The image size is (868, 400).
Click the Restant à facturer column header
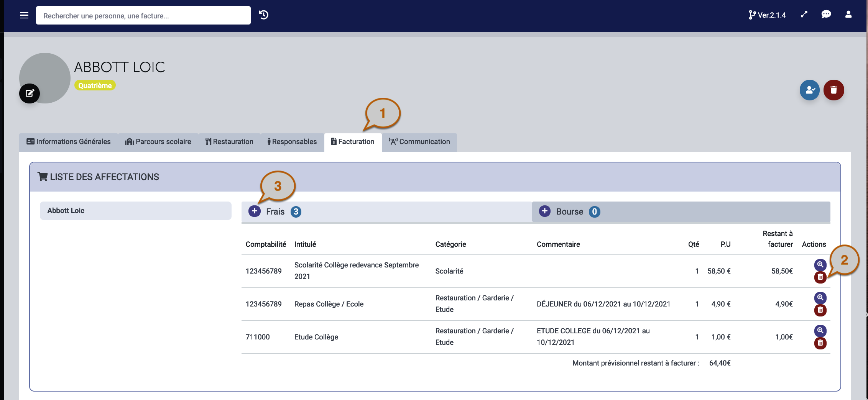[778, 239]
